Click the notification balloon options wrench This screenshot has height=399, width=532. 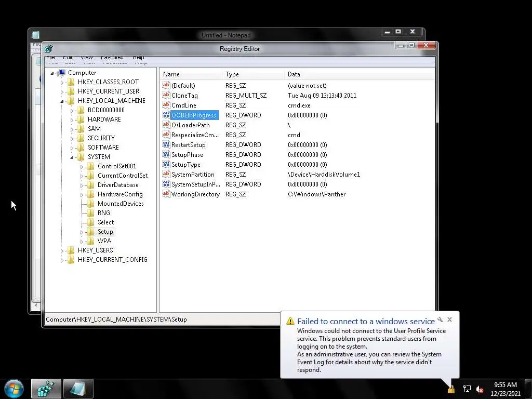(x=440, y=320)
